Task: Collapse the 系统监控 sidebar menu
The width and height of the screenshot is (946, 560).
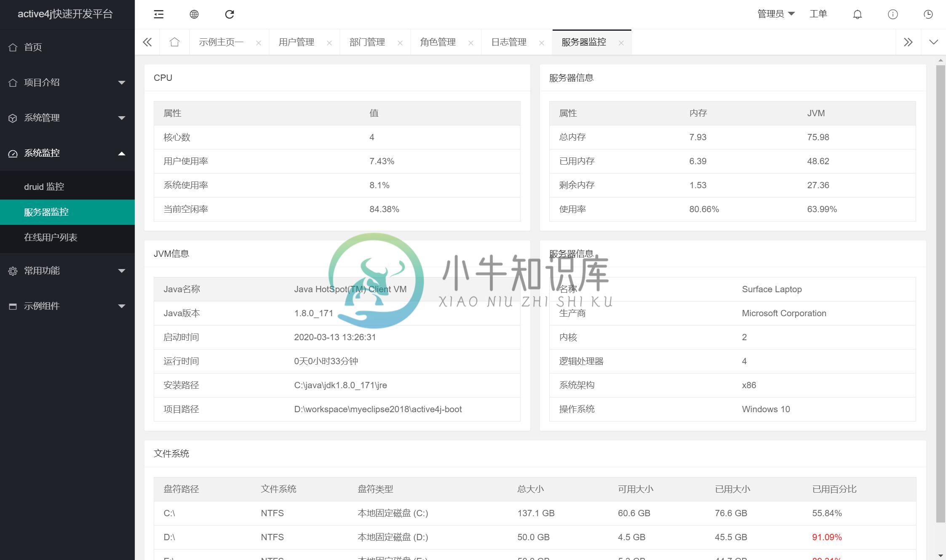Action: point(67,153)
